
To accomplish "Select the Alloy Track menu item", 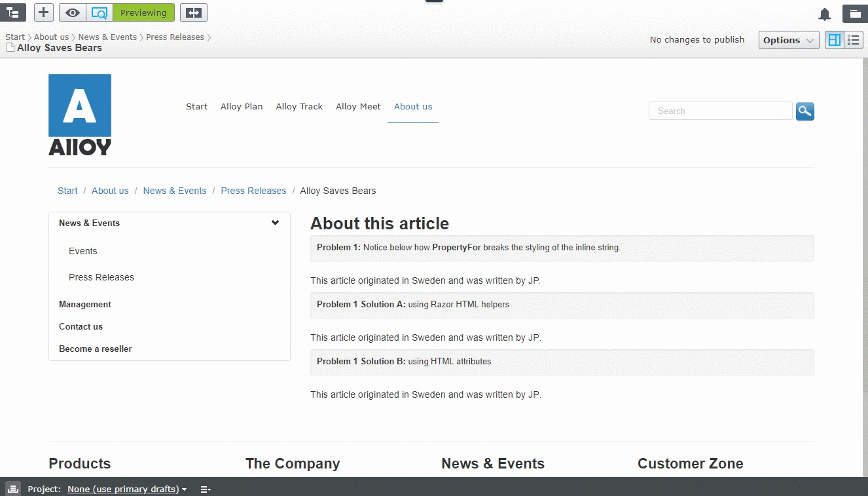I will (299, 106).
